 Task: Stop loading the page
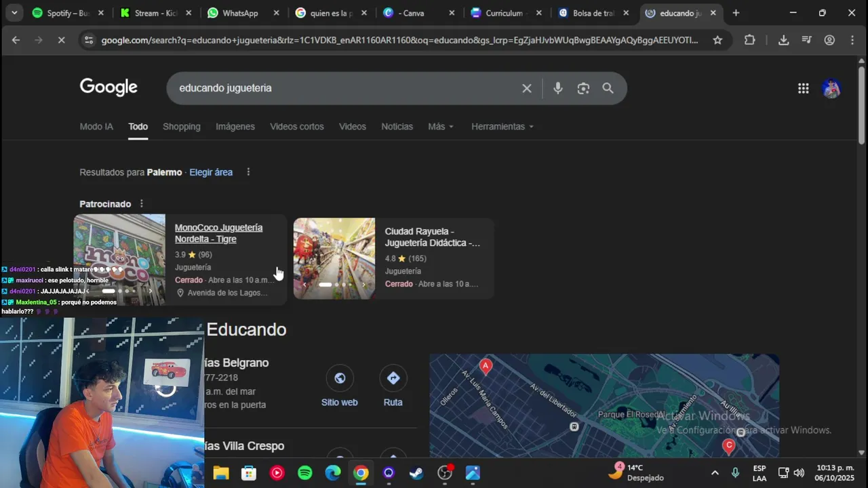point(61,40)
